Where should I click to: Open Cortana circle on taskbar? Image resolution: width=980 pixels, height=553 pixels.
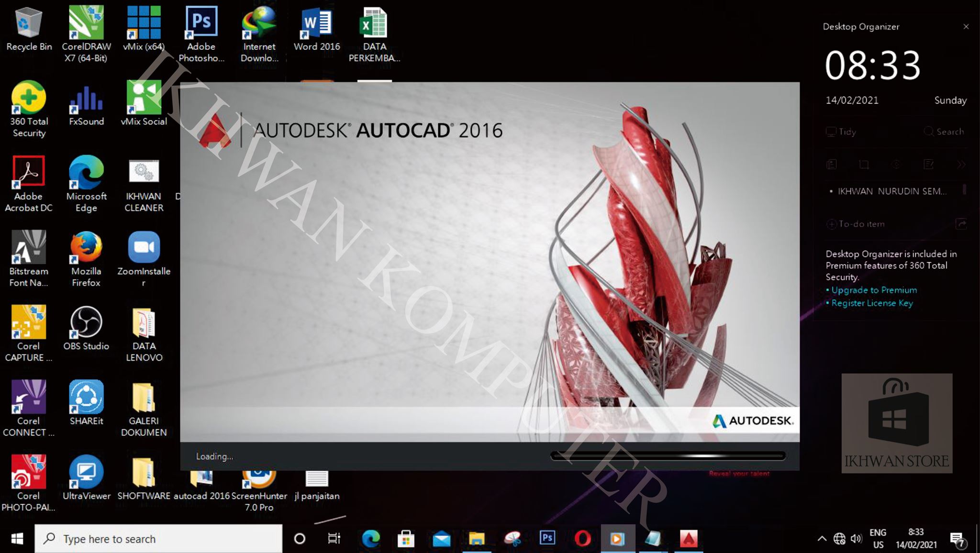pyautogui.click(x=300, y=539)
